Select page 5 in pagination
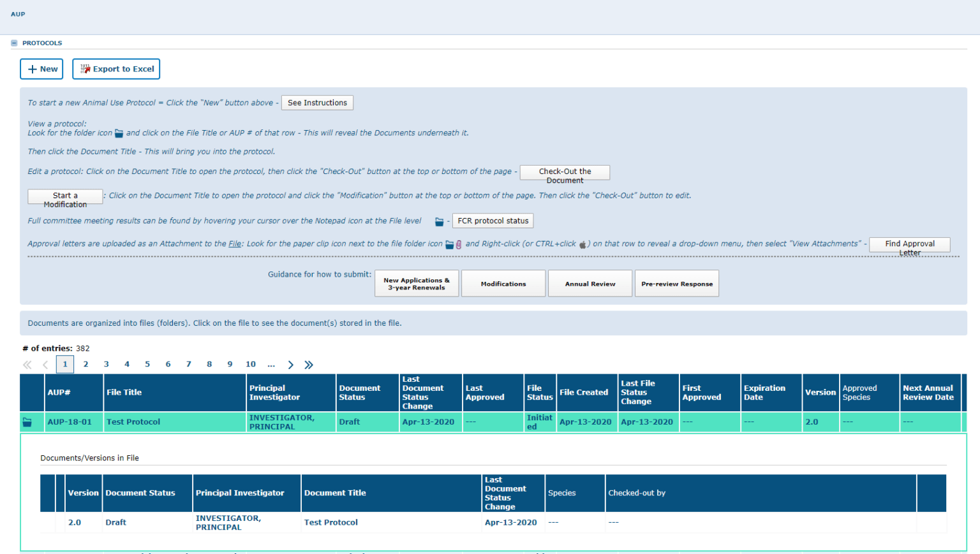The image size is (980, 554). [x=147, y=364]
